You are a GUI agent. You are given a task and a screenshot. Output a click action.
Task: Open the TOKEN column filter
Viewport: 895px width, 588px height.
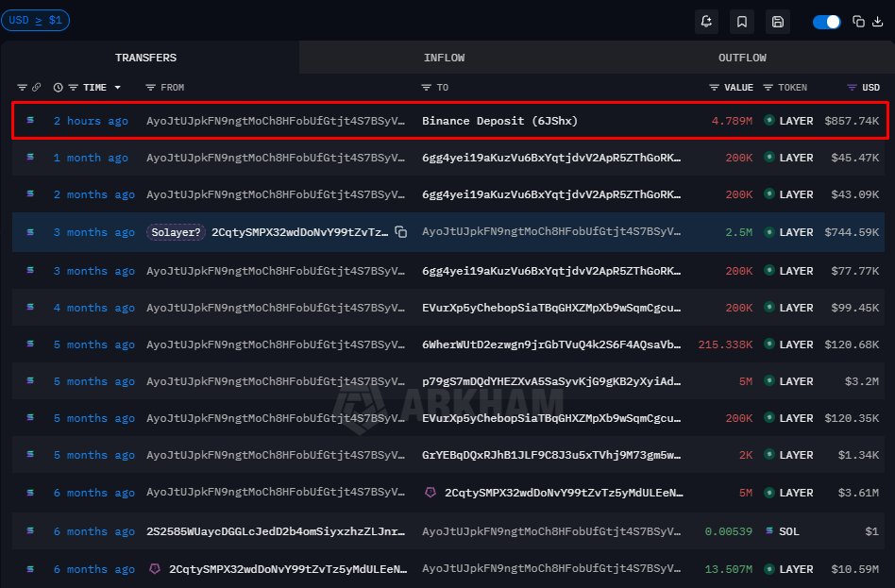(x=768, y=88)
